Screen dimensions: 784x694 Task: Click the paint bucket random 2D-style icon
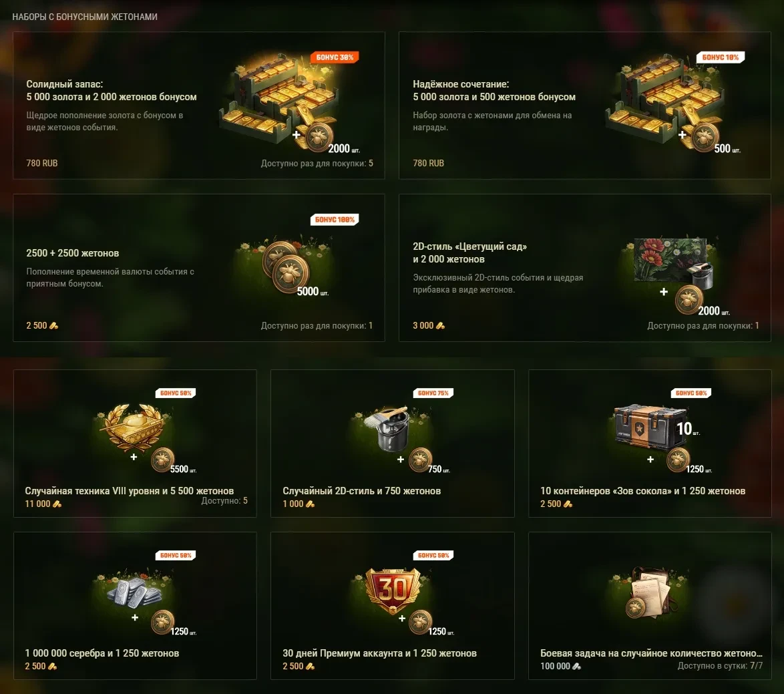coord(391,428)
